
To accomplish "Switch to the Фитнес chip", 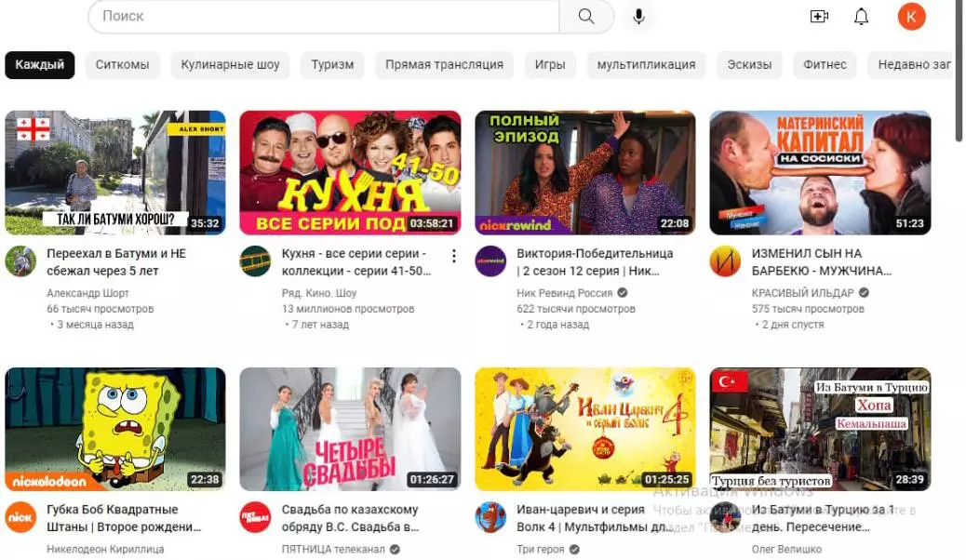I will pyautogui.click(x=825, y=65).
